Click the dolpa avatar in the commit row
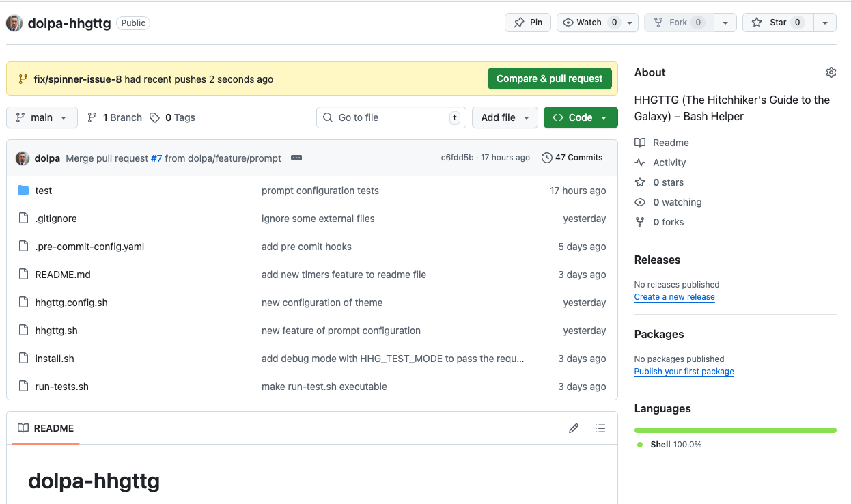The image size is (851, 504). pos(23,158)
